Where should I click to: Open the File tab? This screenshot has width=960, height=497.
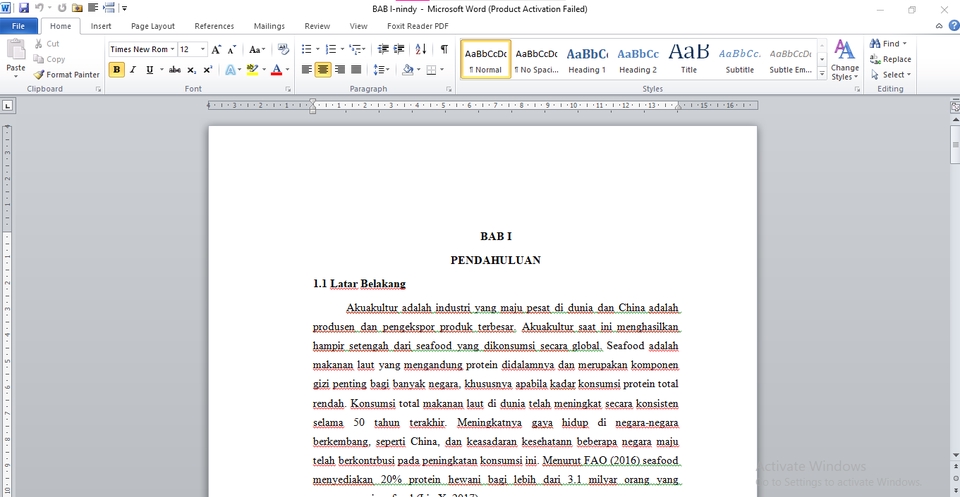coord(18,26)
